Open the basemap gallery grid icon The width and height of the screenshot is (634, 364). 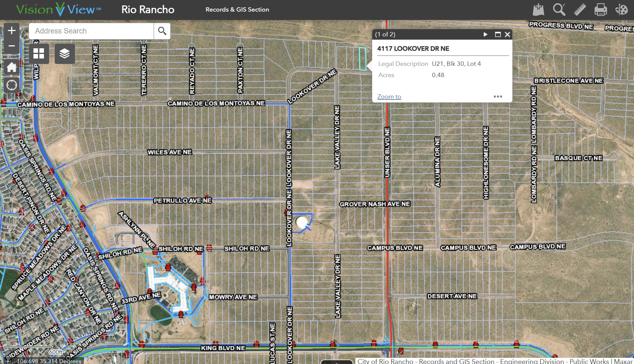click(x=39, y=54)
